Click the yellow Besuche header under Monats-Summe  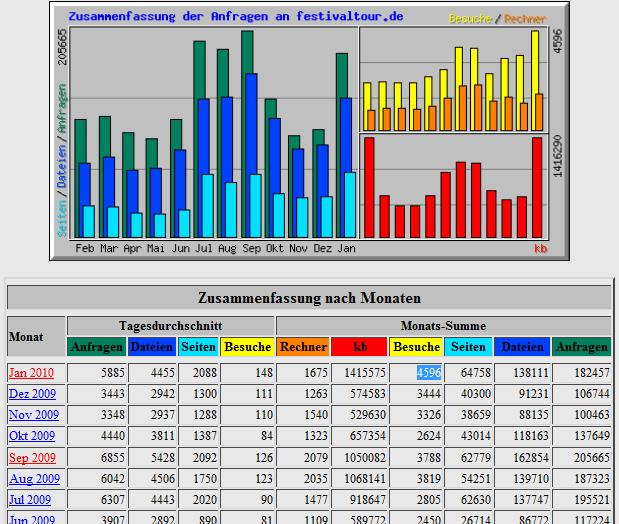(416, 347)
